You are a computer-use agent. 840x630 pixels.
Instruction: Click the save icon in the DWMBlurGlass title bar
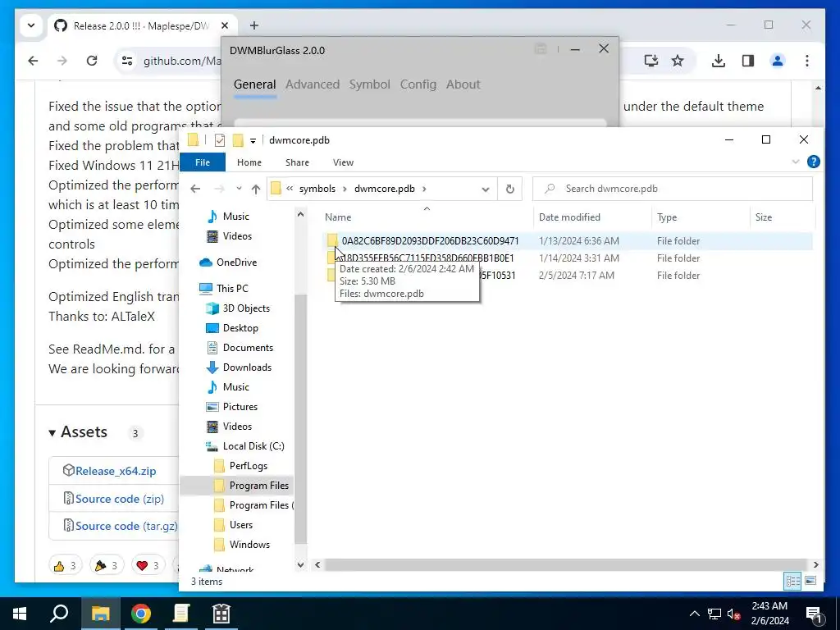tap(541, 49)
